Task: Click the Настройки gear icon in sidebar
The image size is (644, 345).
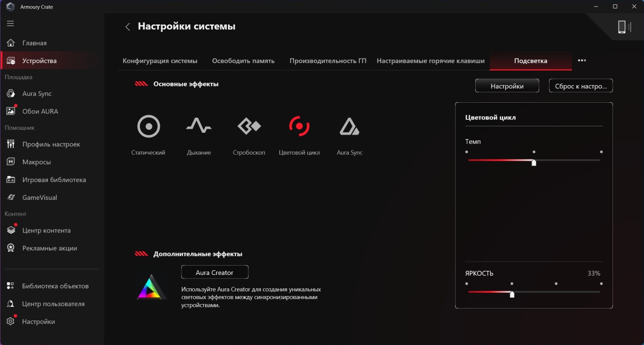Action: click(x=11, y=321)
